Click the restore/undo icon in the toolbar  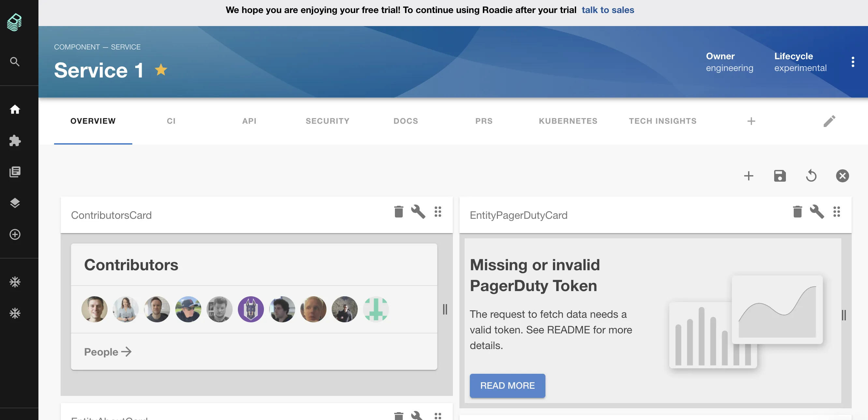click(x=811, y=175)
